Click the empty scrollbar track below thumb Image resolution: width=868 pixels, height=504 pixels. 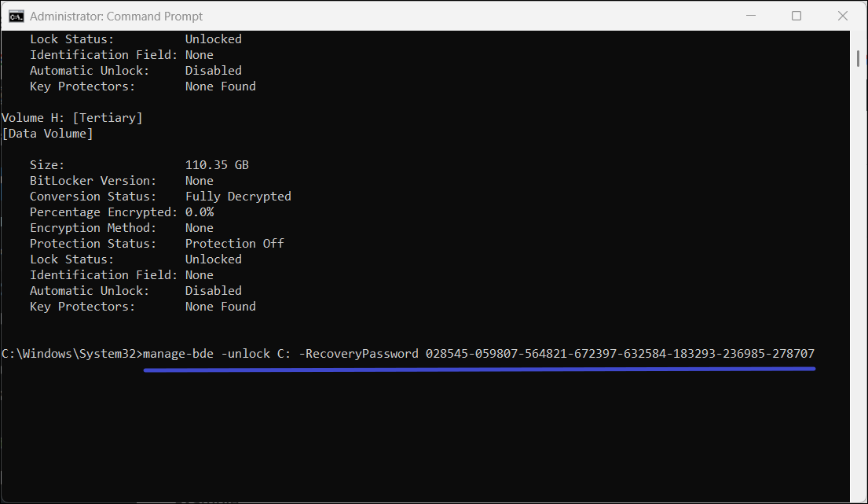pyautogui.click(x=858, y=275)
